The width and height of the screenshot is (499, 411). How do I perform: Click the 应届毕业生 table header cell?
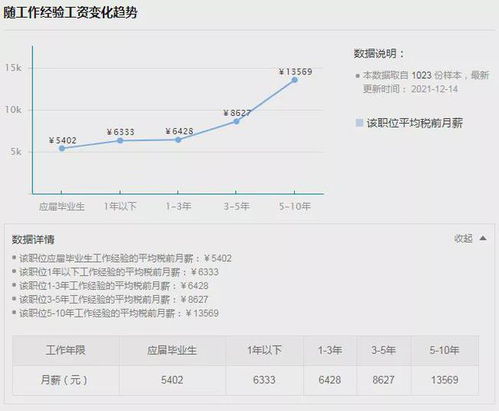[172, 350]
